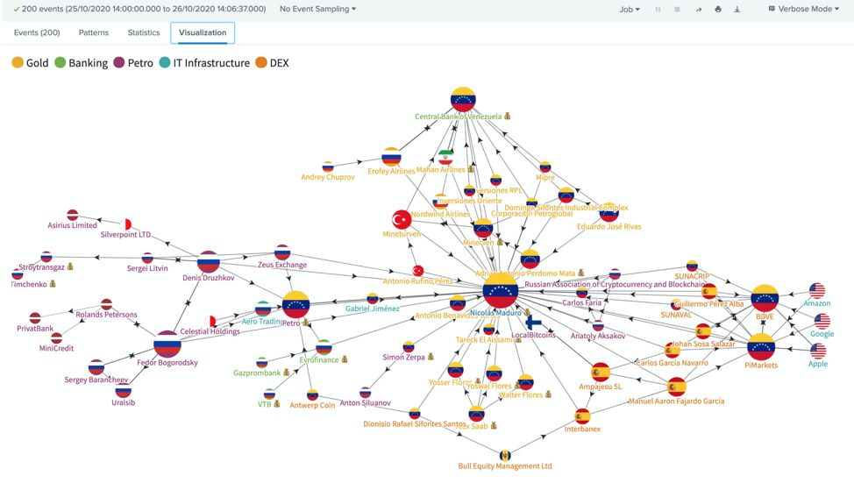This screenshot has width=854, height=504.
Task: Click the Gold legend color swatch
Action: click(18, 62)
